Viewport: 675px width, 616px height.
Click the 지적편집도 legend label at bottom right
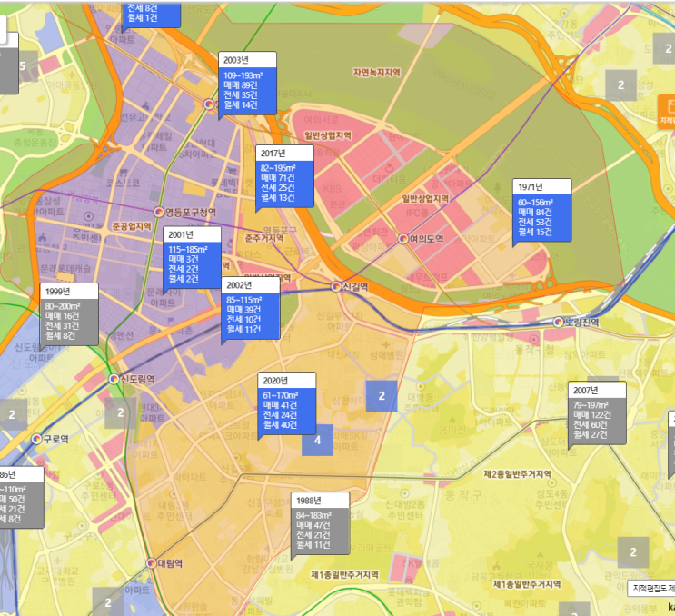coord(650,589)
